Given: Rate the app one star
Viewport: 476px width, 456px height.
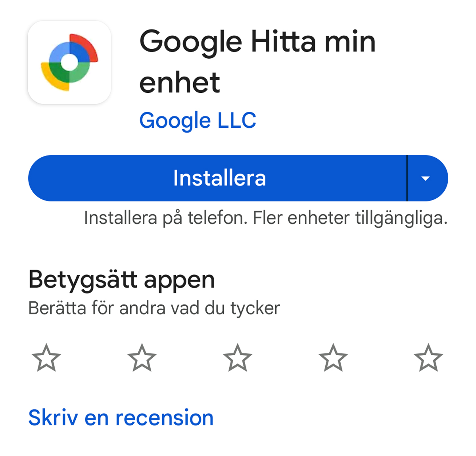Looking at the screenshot, I should click(46, 358).
